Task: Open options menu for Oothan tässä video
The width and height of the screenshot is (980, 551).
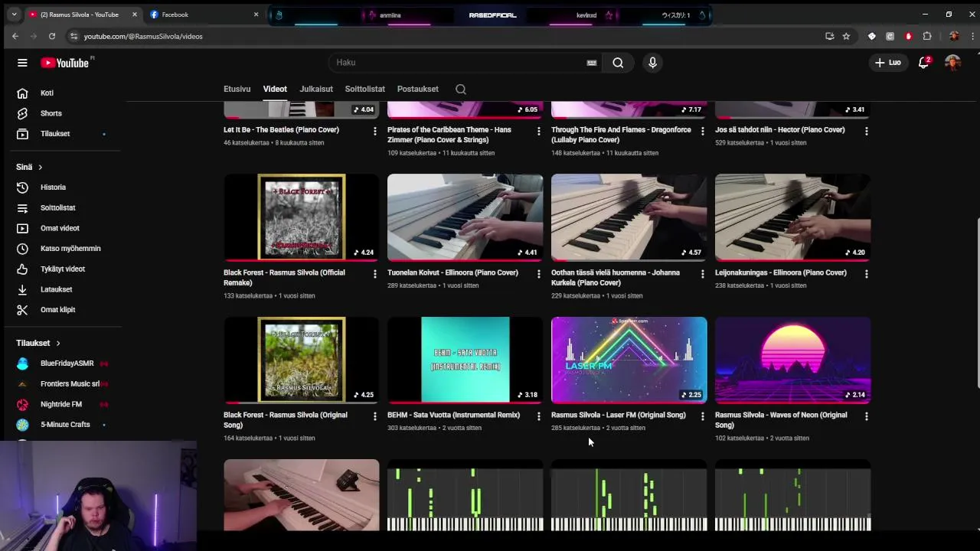Action: click(702, 273)
